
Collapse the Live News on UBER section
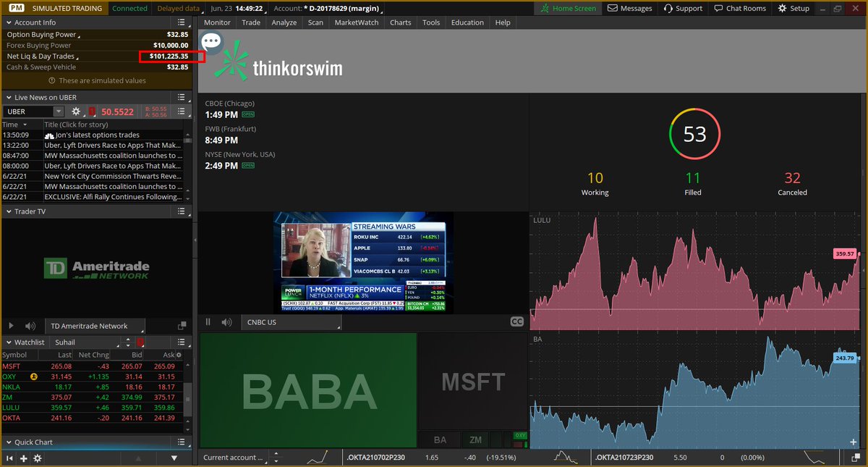7,97
